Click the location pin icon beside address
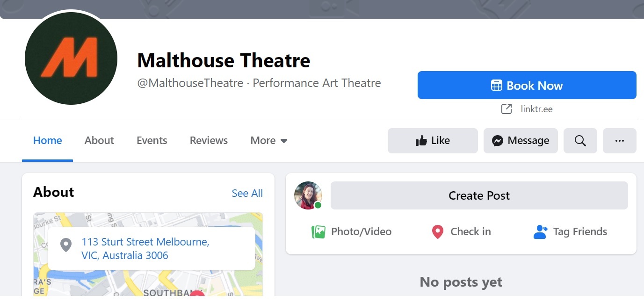Screen dimensions: 644x303 coord(66,245)
